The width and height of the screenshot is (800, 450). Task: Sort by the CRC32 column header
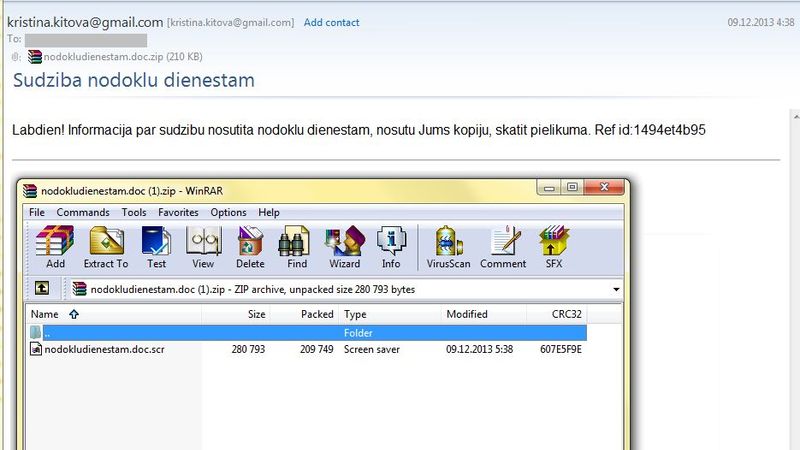(x=556, y=314)
